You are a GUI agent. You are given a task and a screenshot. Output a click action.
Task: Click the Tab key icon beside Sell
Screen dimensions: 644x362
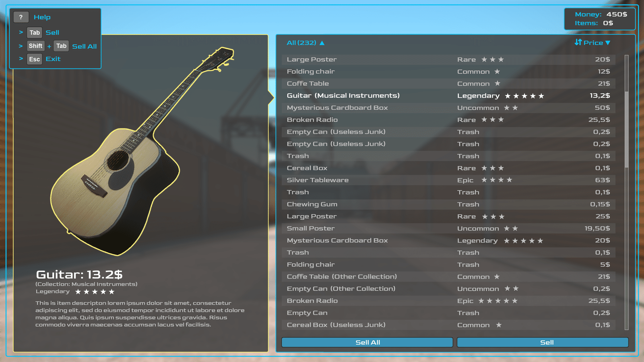[35, 33]
